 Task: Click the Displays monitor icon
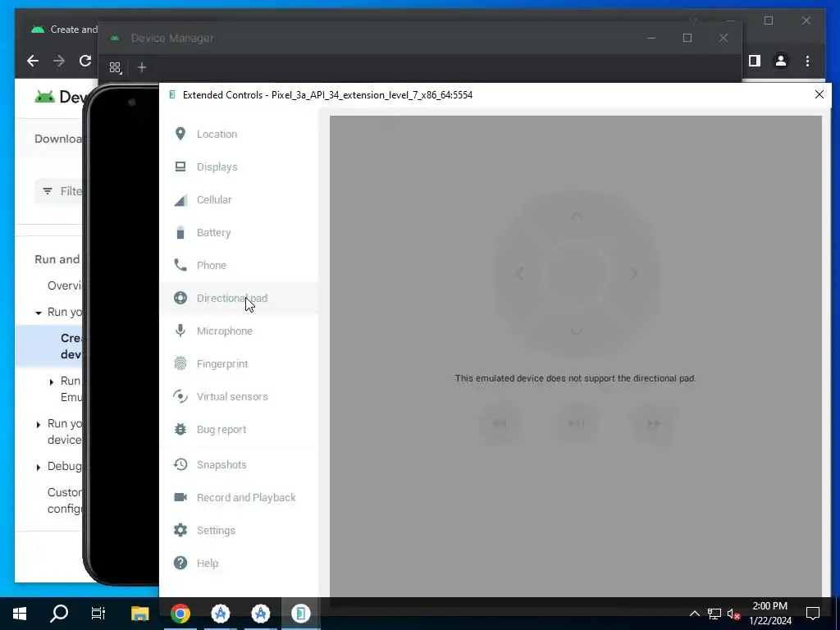[x=180, y=167]
